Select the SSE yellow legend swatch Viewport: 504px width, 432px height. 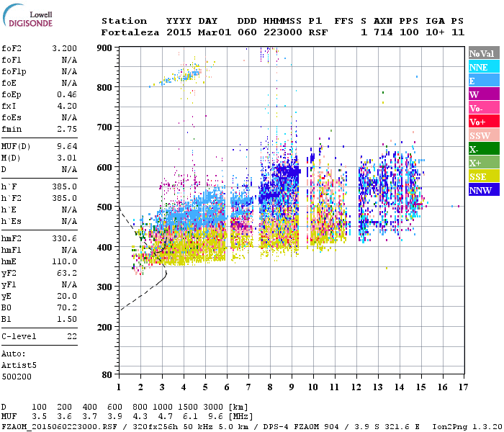tap(484, 176)
